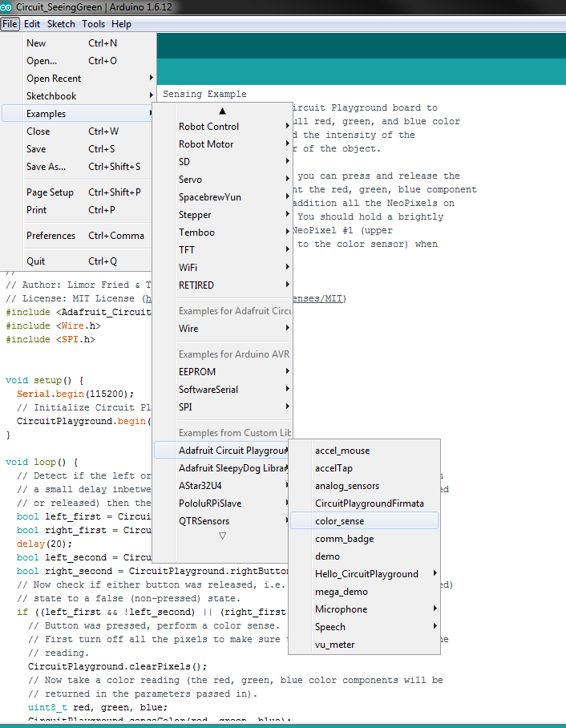Open the Help menu

click(121, 24)
